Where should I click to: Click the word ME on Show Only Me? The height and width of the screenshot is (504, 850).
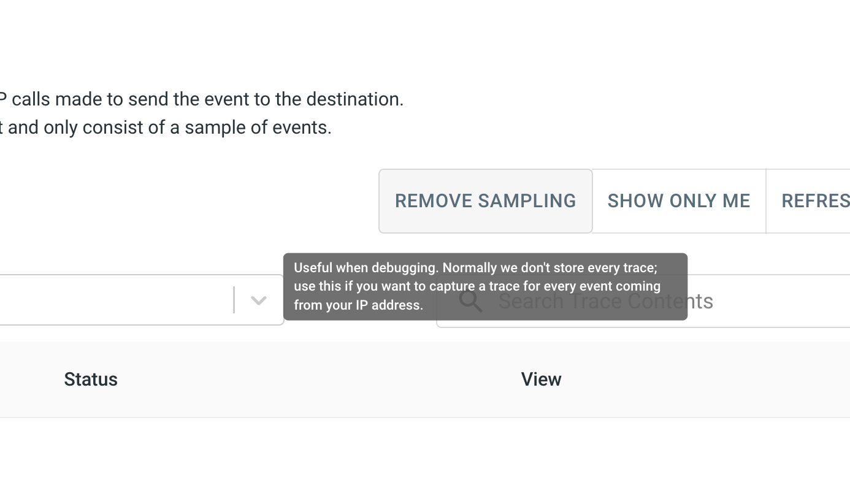coord(737,201)
